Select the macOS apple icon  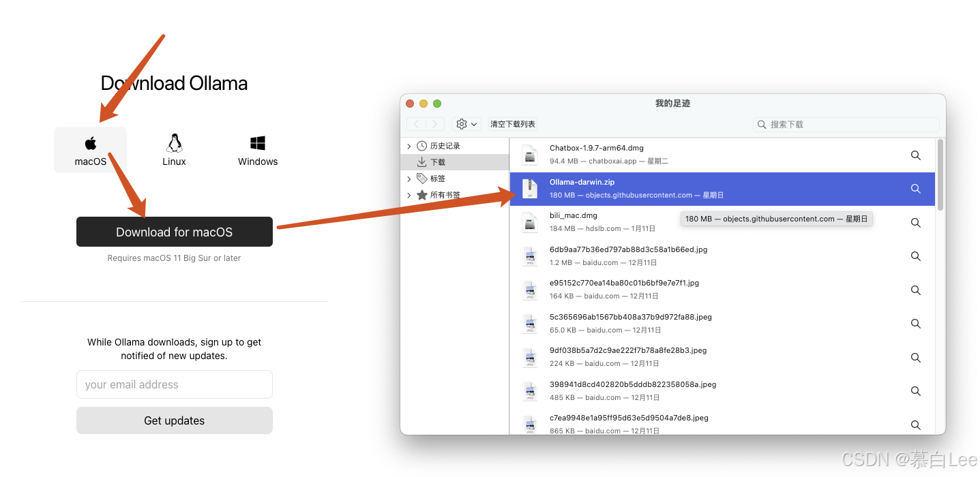coord(91,143)
